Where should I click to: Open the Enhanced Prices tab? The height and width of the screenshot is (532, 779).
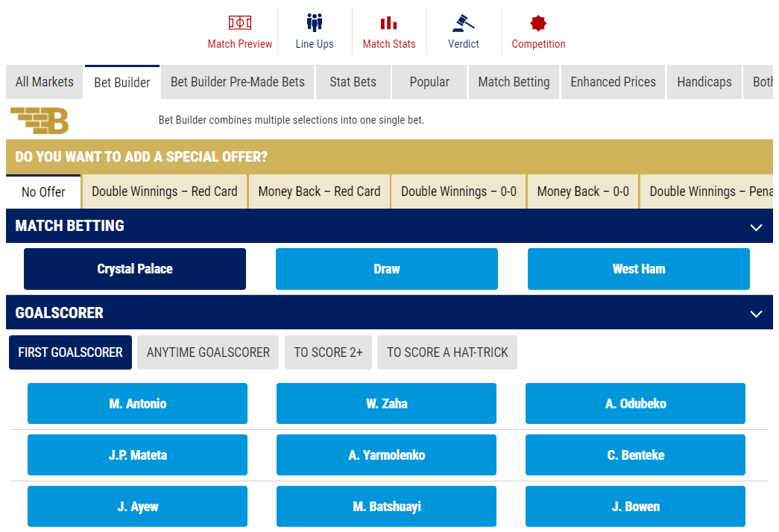tap(613, 82)
